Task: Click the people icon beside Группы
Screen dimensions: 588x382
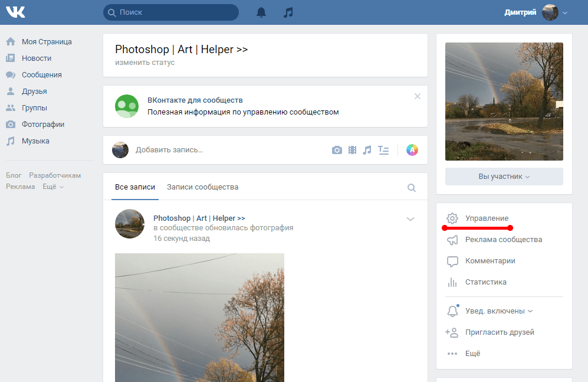Action: click(11, 107)
